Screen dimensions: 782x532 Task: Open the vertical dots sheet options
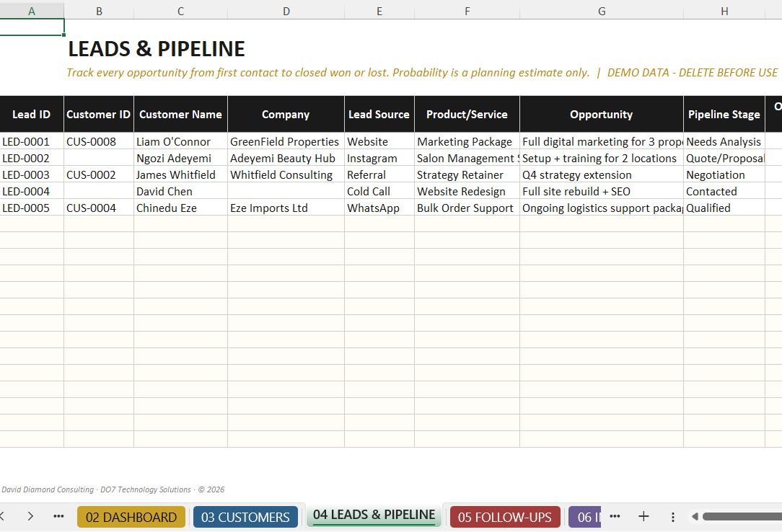673,517
